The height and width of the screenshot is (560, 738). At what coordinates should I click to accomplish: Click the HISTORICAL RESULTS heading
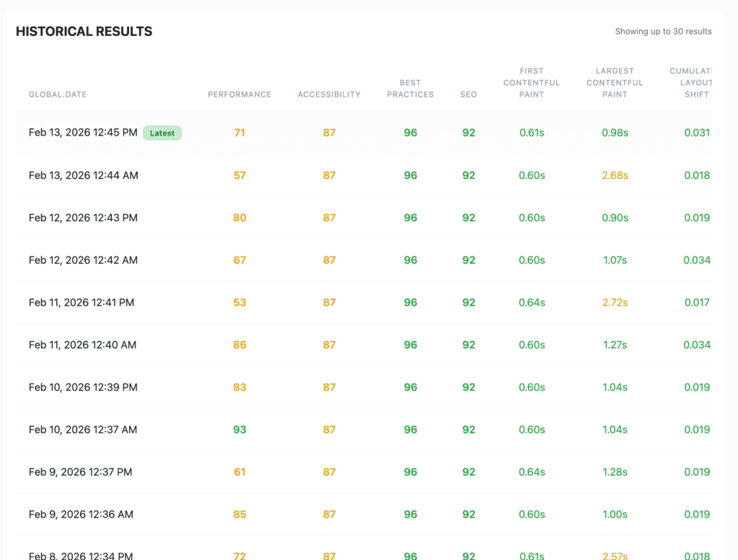pyautogui.click(x=84, y=31)
